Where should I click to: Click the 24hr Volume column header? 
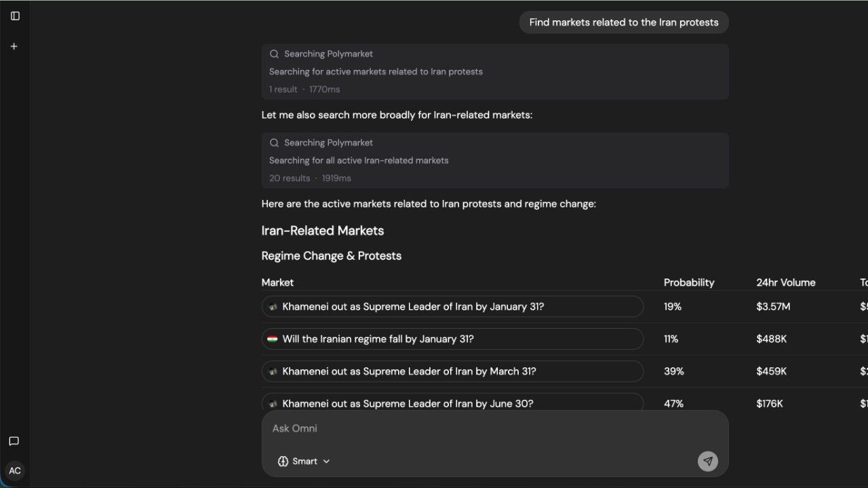(x=786, y=283)
